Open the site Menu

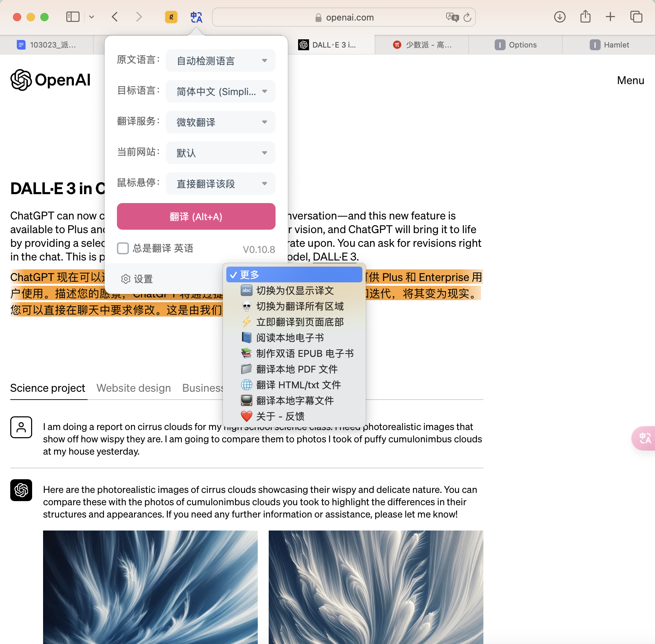click(x=630, y=80)
